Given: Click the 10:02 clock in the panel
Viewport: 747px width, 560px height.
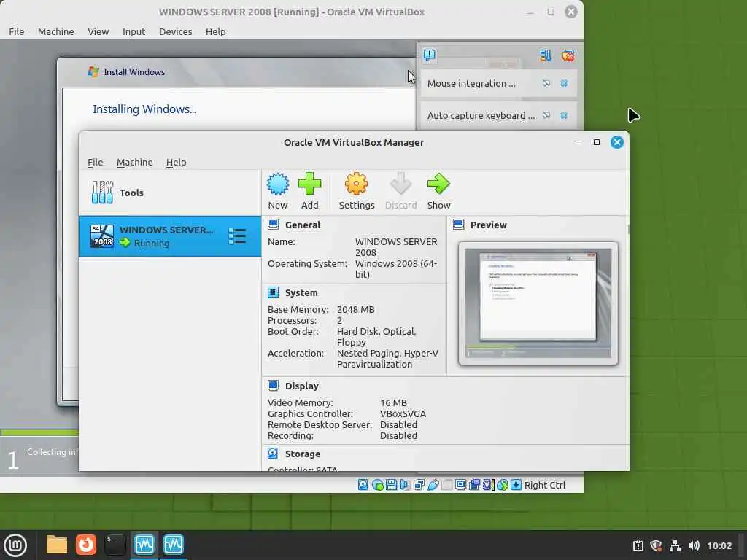Looking at the screenshot, I should click(x=719, y=545).
